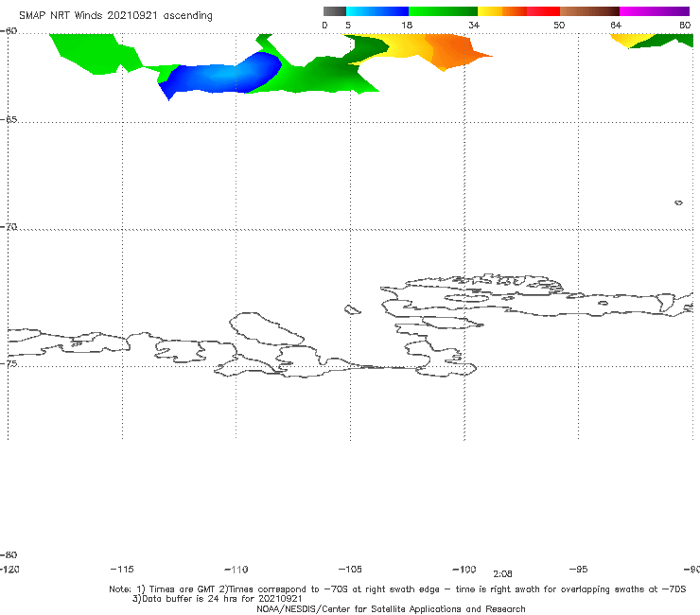Pick the green segment of the wind color bar

[443, 11]
